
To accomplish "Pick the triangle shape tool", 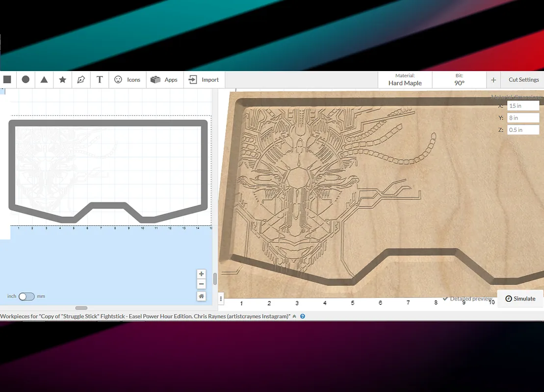I will (44, 79).
